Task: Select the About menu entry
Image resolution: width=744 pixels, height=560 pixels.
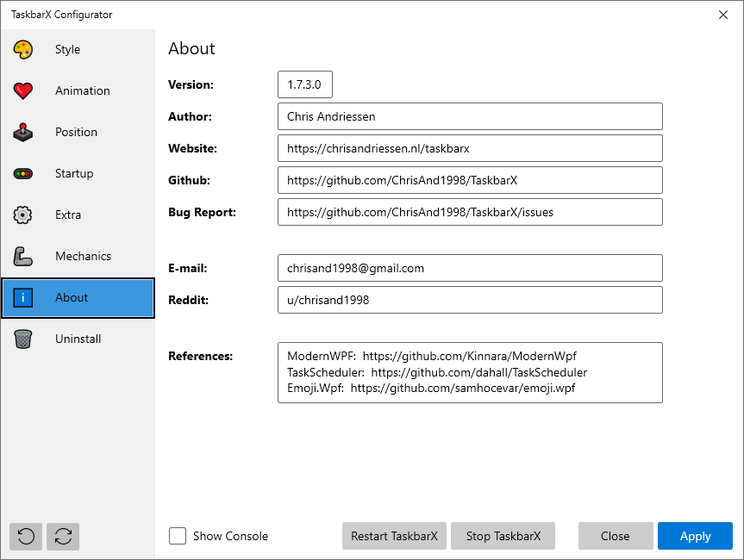Action: pyautogui.click(x=78, y=298)
